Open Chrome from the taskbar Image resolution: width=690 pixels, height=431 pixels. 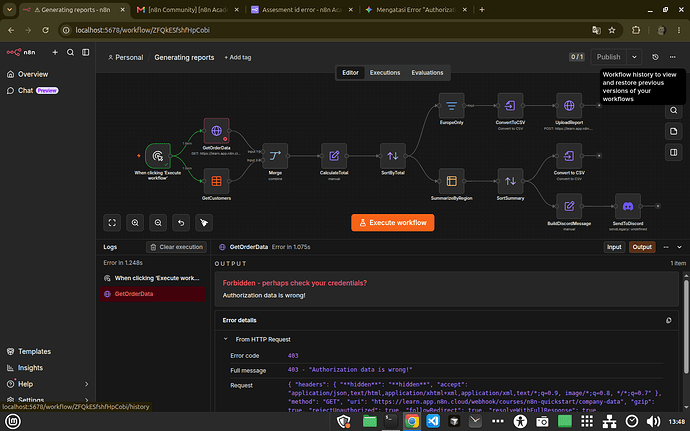411,421
